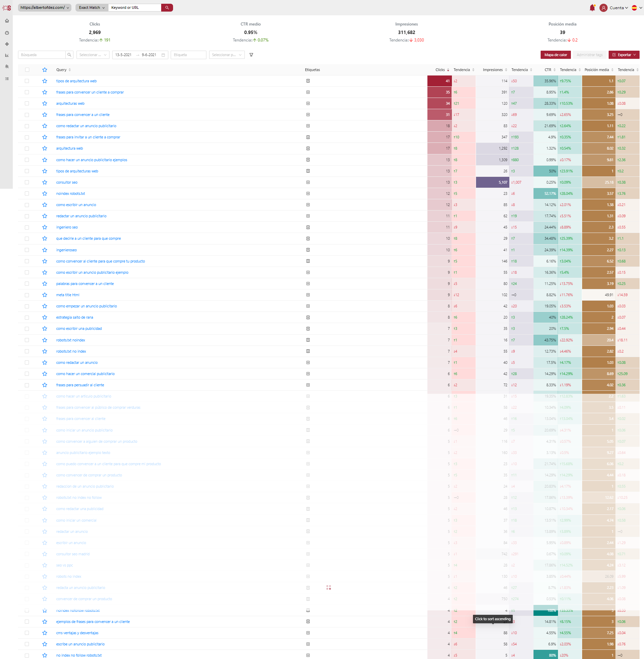Click the target icon in the sidebar
This screenshot has width=644, height=659.
coord(7,44)
